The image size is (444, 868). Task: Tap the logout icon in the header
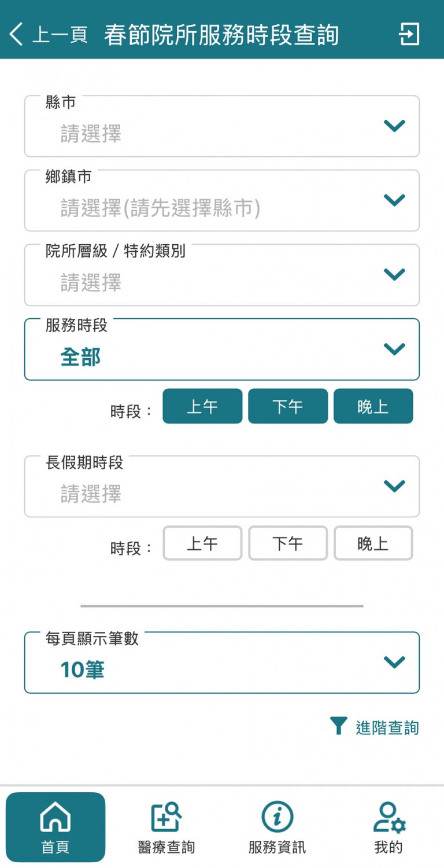[409, 35]
